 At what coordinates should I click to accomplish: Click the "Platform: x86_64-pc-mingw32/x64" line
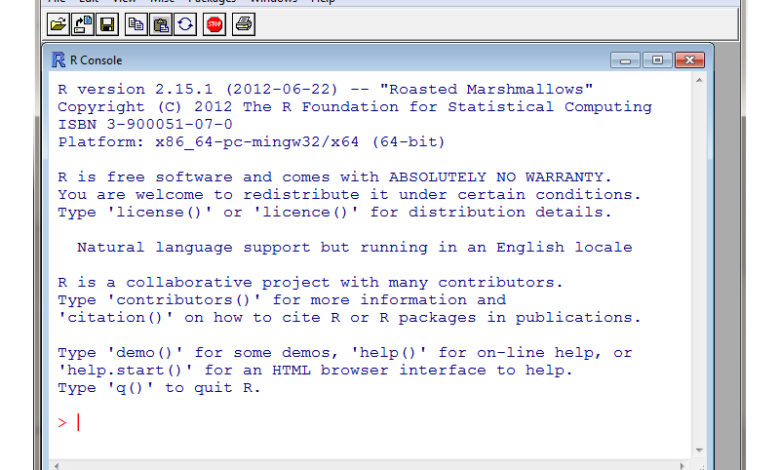click(251, 142)
